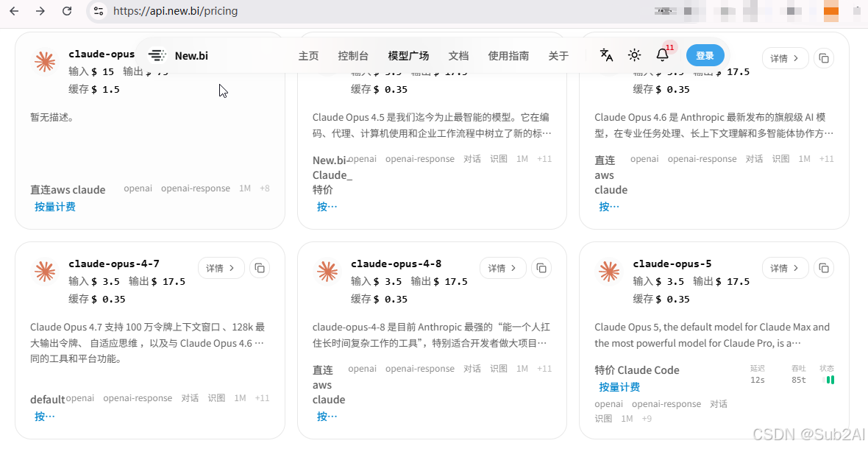Image resolution: width=868 pixels, height=449 pixels.
Task: Copy model name in the top-right card
Action: 824,58
